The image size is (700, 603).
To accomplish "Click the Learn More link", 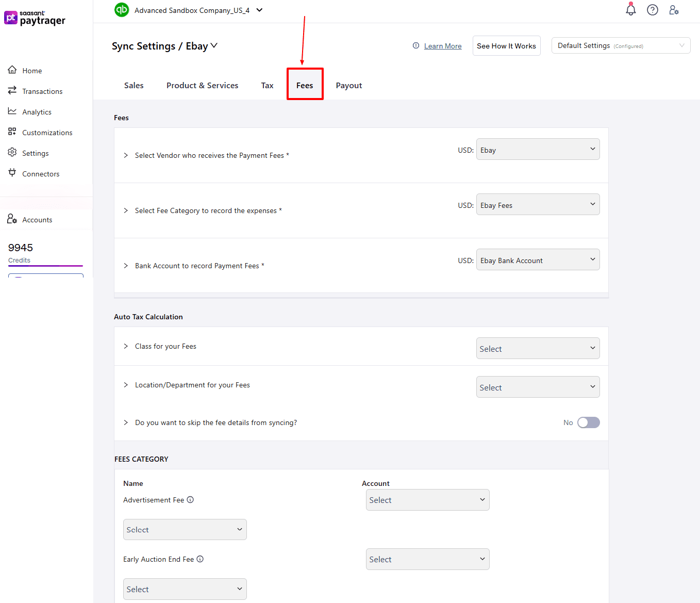I will (x=443, y=46).
